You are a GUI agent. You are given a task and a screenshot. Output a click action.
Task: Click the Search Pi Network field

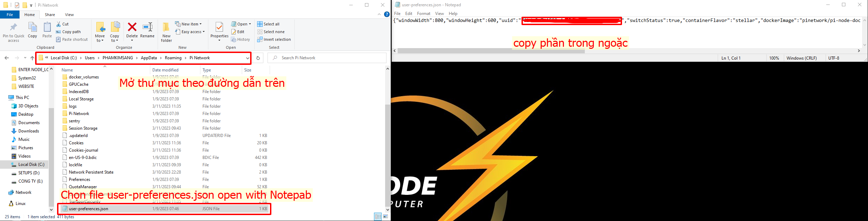pyautogui.click(x=327, y=58)
